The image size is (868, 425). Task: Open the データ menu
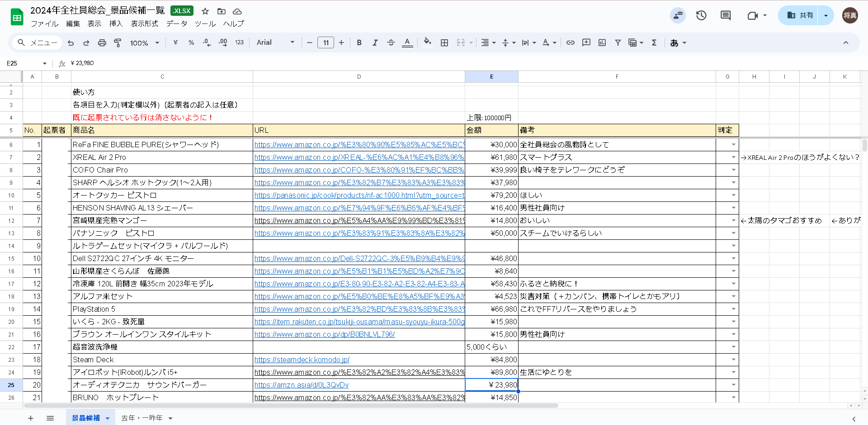(x=176, y=24)
